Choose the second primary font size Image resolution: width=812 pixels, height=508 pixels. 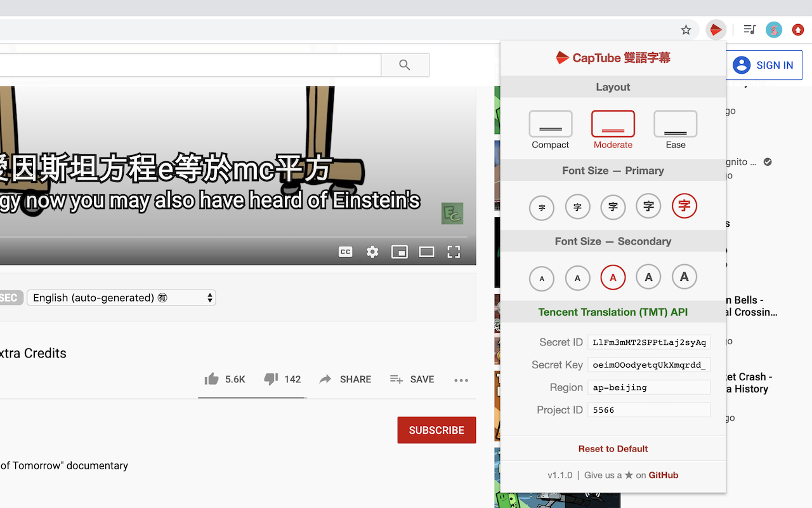click(577, 207)
